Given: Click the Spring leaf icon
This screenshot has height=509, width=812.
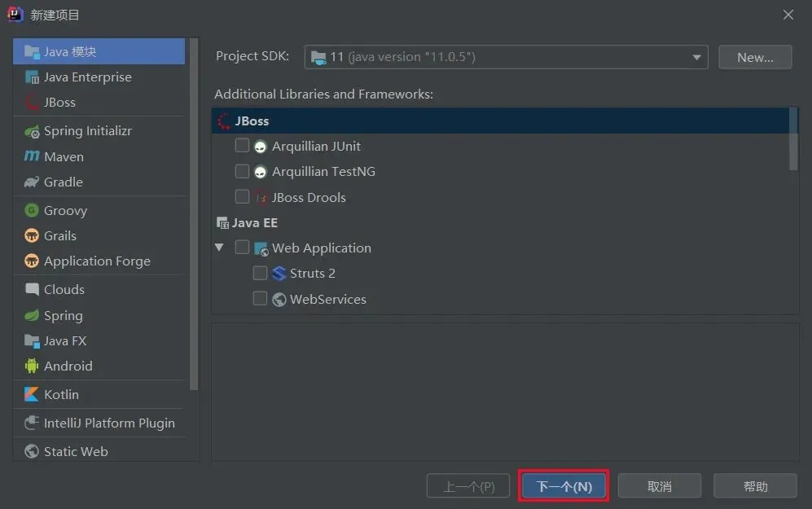Looking at the screenshot, I should (x=32, y=315).
